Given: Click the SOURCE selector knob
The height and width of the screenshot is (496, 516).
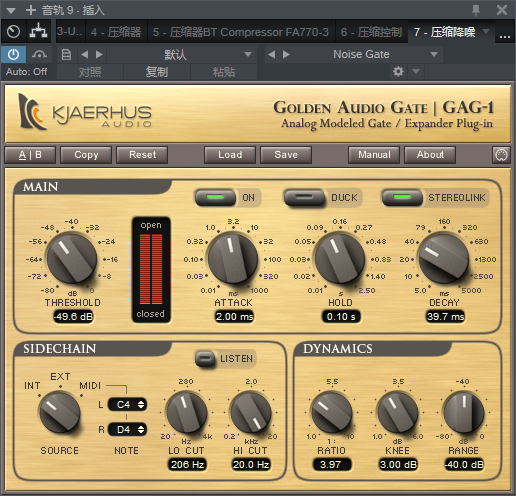Looking at the screenshot, I should click(x=60, y=413).
